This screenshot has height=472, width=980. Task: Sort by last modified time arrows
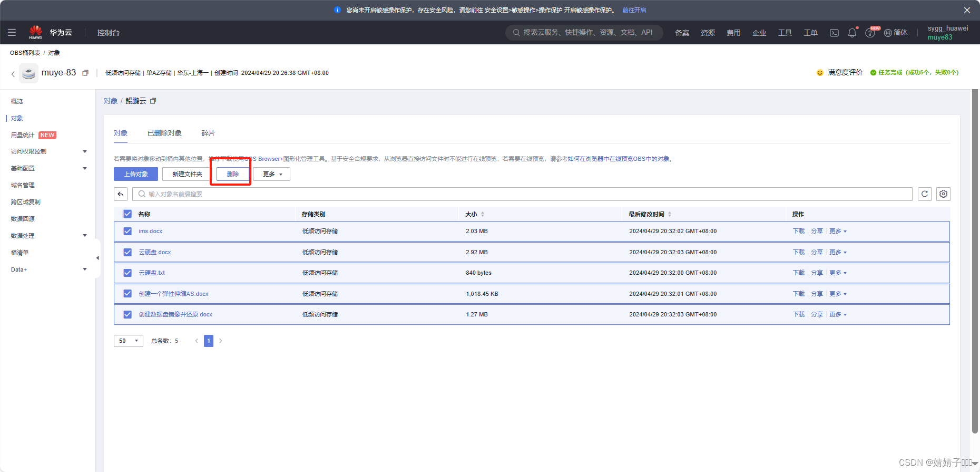670,214
